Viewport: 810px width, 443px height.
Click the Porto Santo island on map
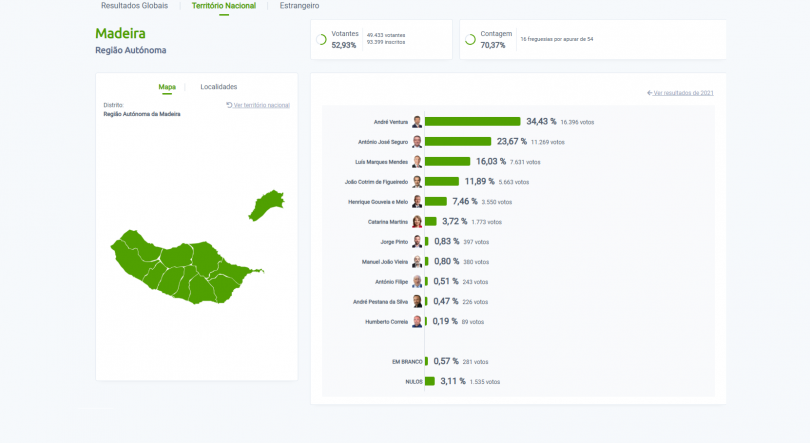[266, 205]
